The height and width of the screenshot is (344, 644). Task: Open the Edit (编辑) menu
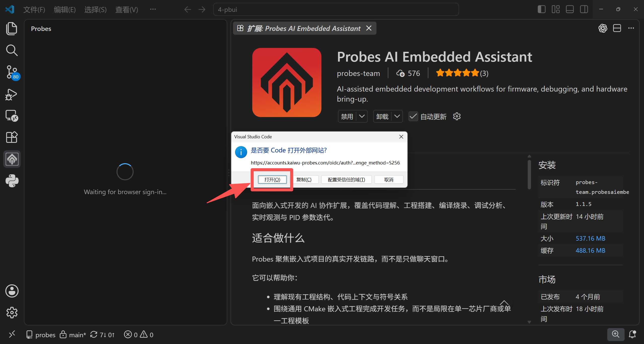coord(65,10)
